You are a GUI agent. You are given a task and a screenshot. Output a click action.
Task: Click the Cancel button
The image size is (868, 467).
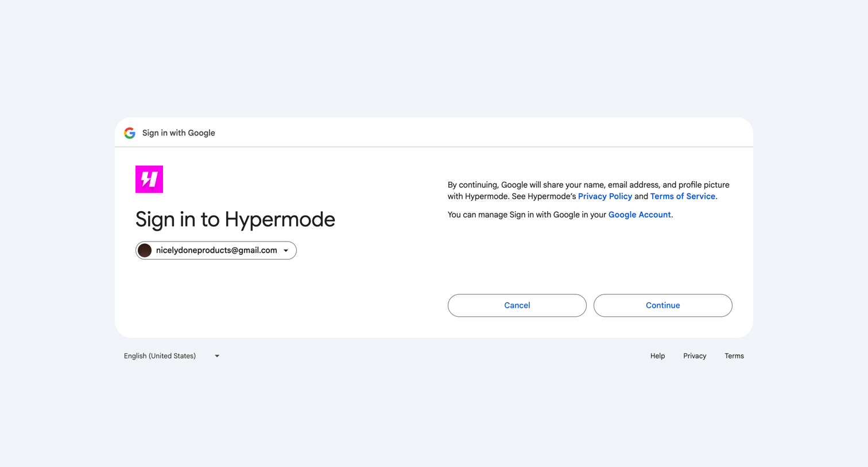coord(517,305)
